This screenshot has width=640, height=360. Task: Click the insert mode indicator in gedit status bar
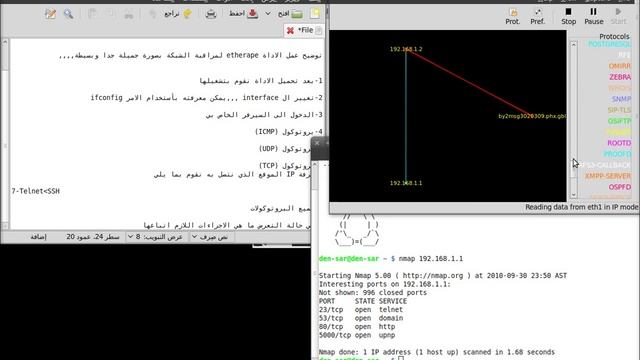(x=38, y=237)
